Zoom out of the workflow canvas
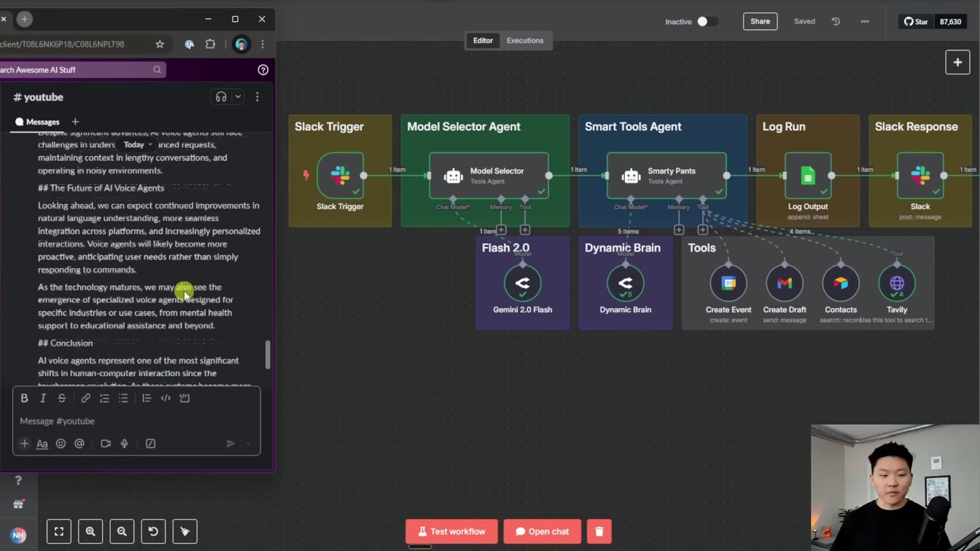Screen dimensions: 980x551 coord(122,531)
